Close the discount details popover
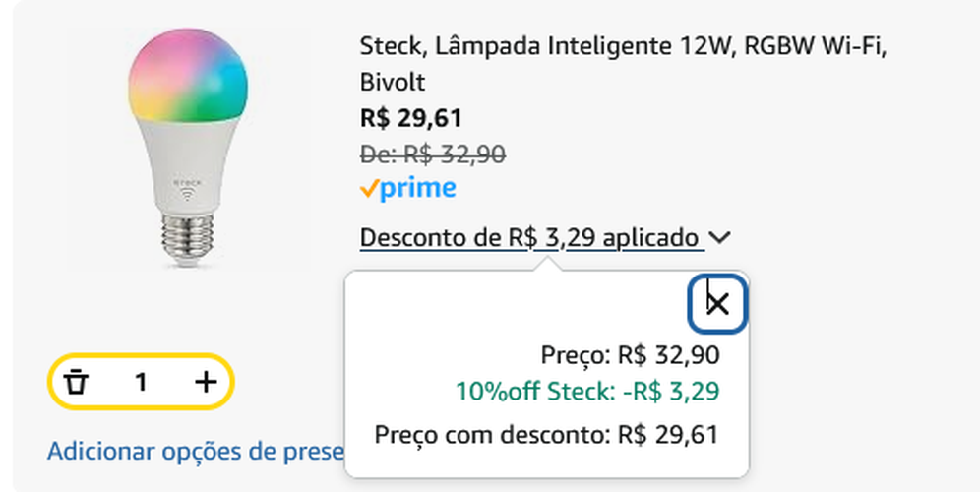 717,303
